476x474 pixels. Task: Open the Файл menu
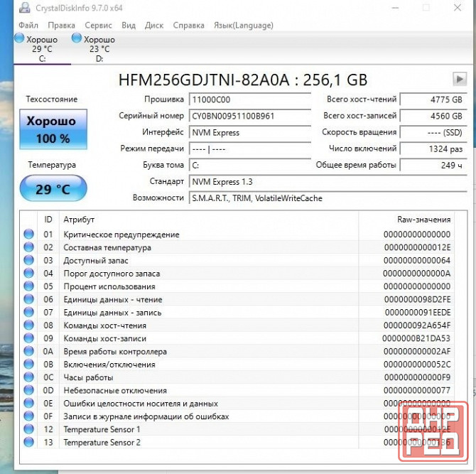coord(28,25)
